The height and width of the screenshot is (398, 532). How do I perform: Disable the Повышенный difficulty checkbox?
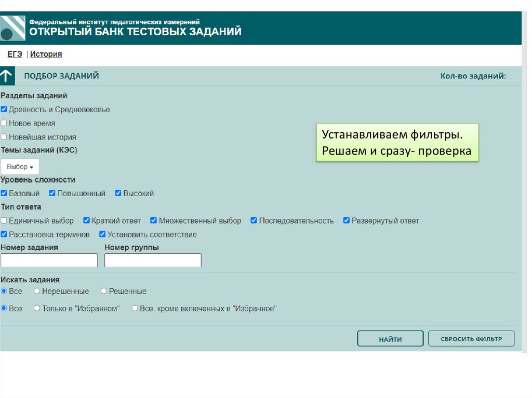(x=52, y=193)
